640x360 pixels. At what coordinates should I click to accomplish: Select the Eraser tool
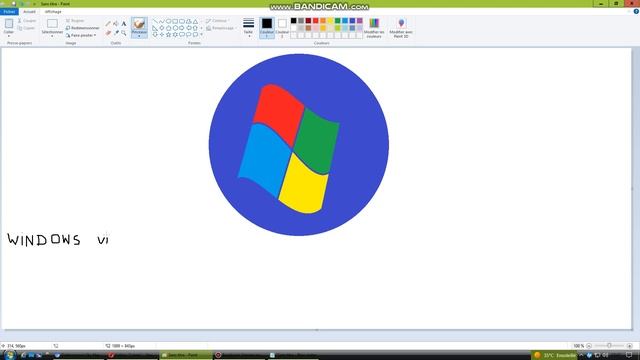click(108, 33)
